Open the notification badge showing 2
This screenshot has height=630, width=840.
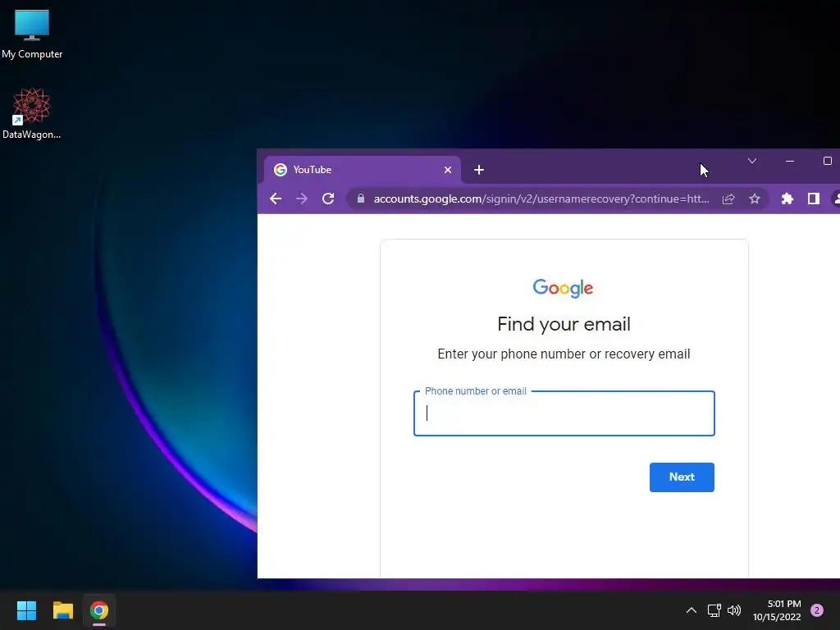(x=817, y=610)
